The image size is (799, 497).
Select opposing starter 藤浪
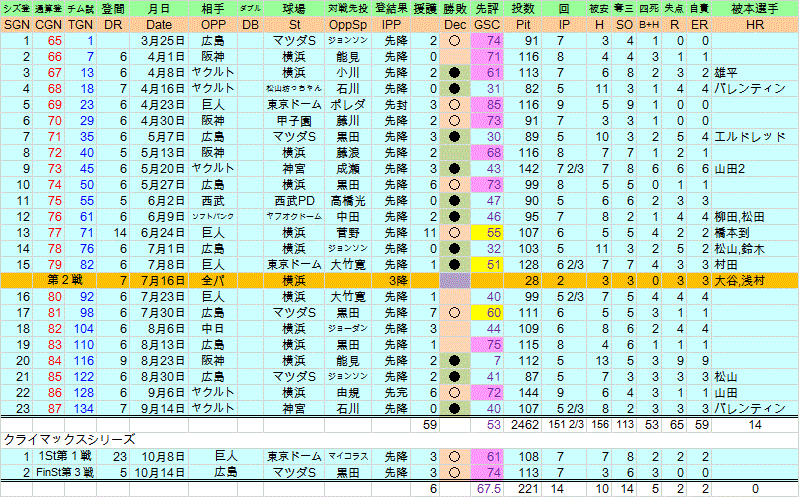click(x=348, y=153)
